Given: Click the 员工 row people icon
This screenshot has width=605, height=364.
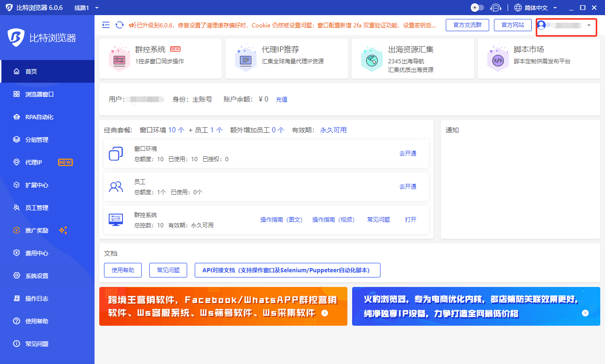Looking at the screenshot, I should pyautogui.click(x=116, y=187).
